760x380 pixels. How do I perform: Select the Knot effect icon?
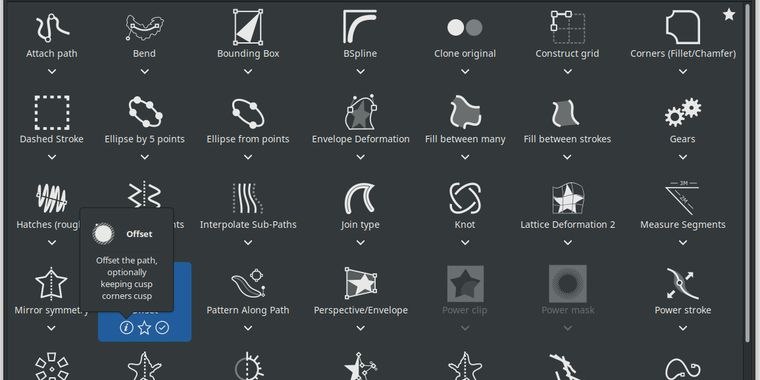(x=465, y=198)
